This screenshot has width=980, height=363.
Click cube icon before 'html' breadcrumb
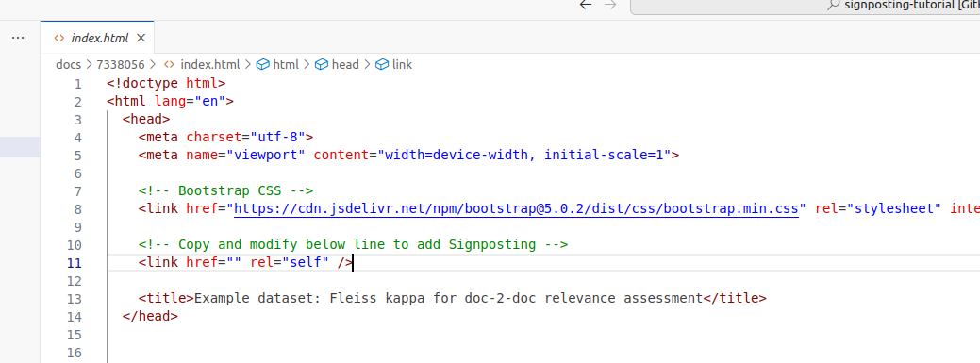(x=263, y=64)
